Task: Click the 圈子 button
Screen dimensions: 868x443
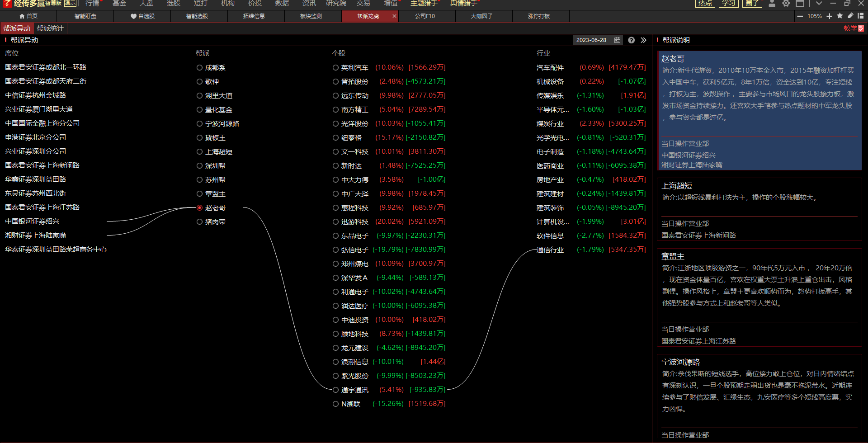Action: point(752,3)
